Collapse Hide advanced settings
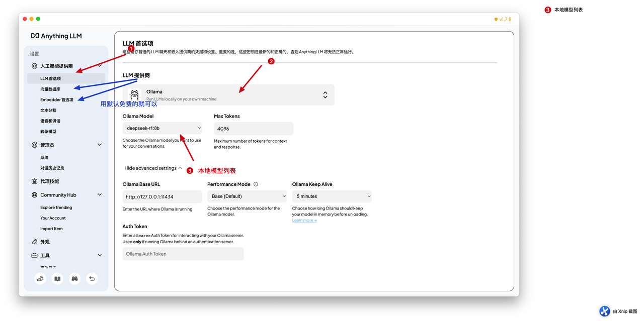 153,168
